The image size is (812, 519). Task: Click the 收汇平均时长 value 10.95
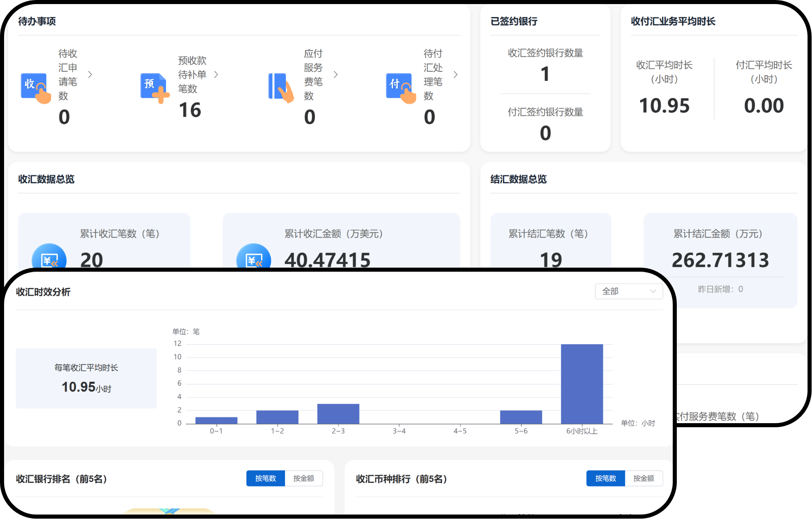664,106
